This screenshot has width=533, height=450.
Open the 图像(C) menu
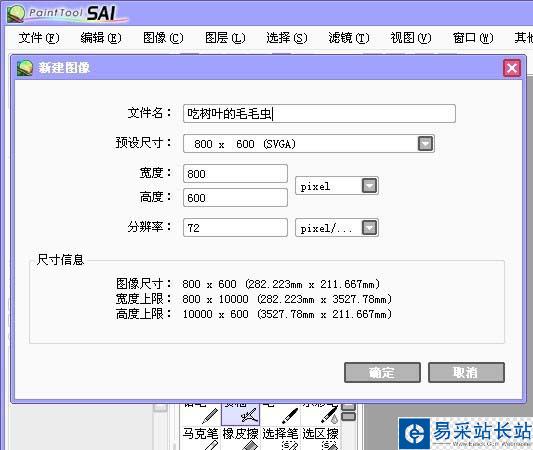point(163,38)
